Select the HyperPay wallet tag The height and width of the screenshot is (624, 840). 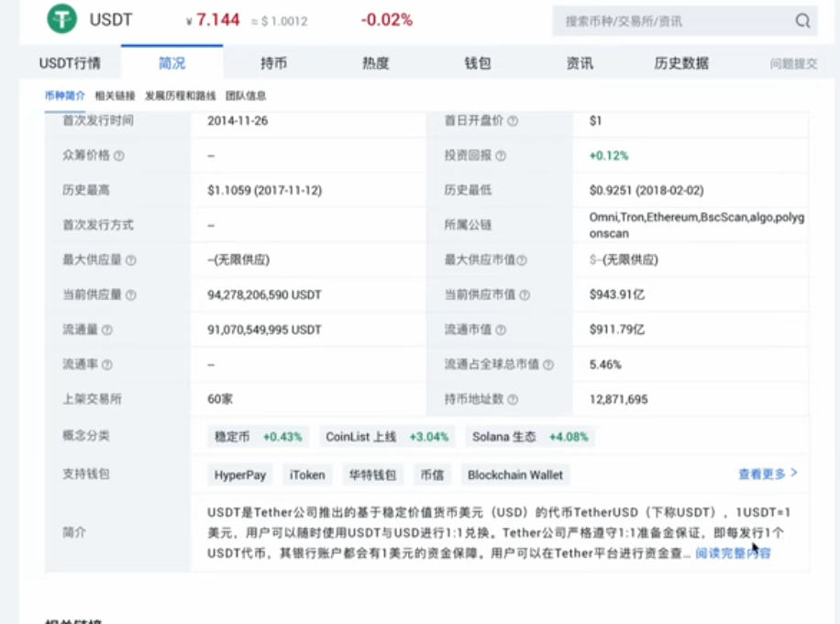tap(240, 475)
